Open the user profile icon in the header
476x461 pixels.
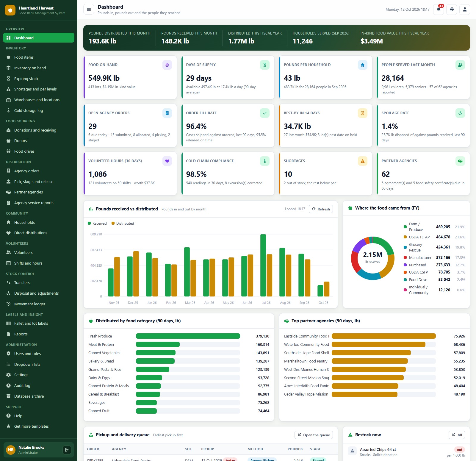(x=465, y=10)
